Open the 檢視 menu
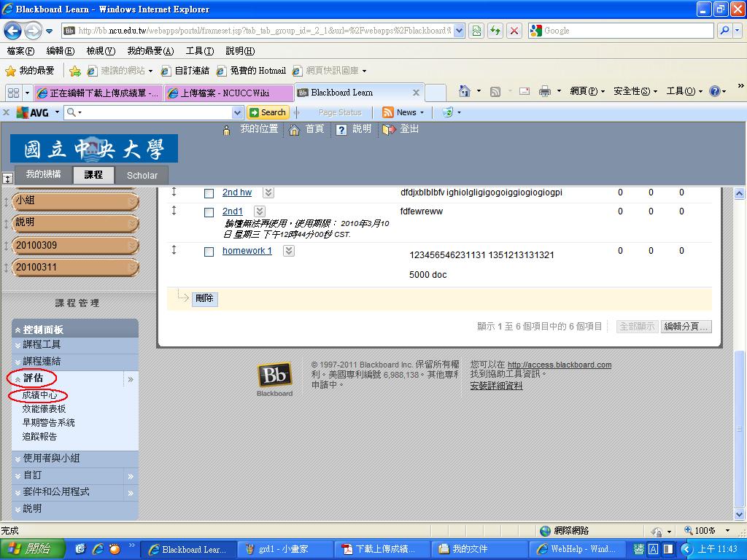This screenshot has height=560, width=747. 101,51
